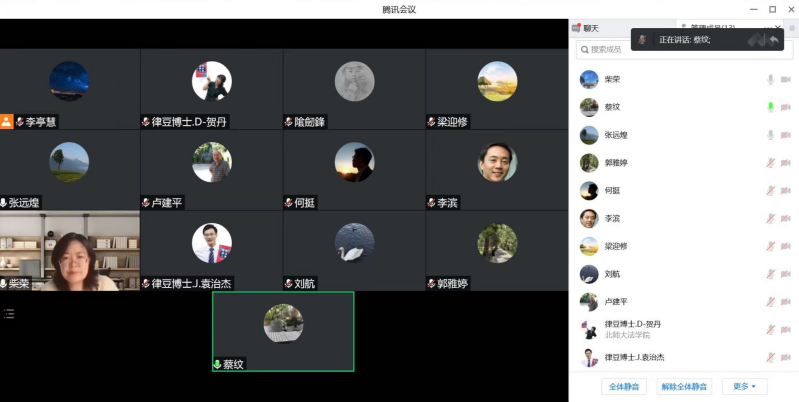Toggle 张远煌's microphone in member list

point(770,135)
